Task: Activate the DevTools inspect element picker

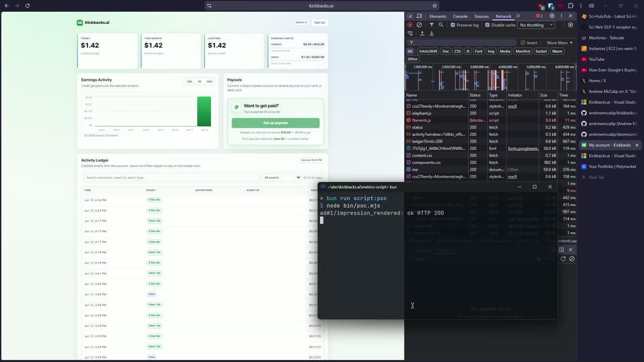Action: pyautogui.click(x=411, y=16)
